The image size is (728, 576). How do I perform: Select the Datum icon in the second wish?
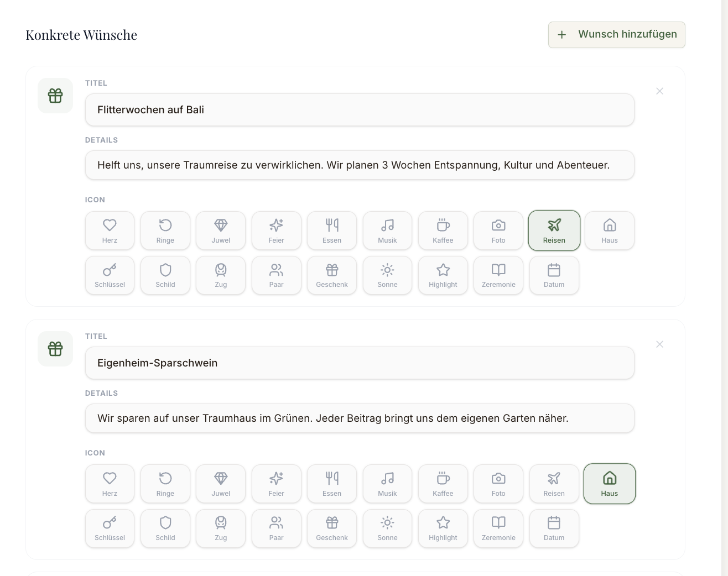[x=554, y=528]
